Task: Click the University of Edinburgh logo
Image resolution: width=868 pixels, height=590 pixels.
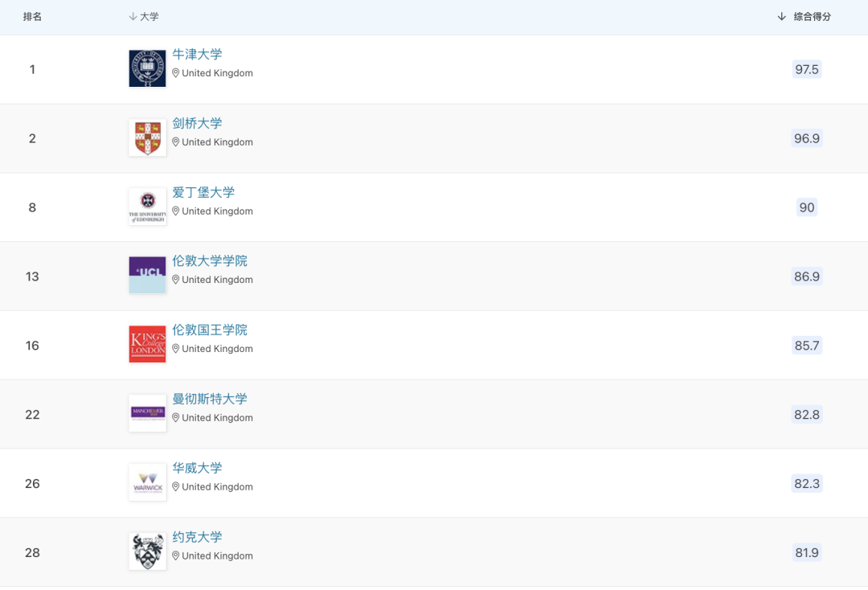Action: [x=147, y=207]
